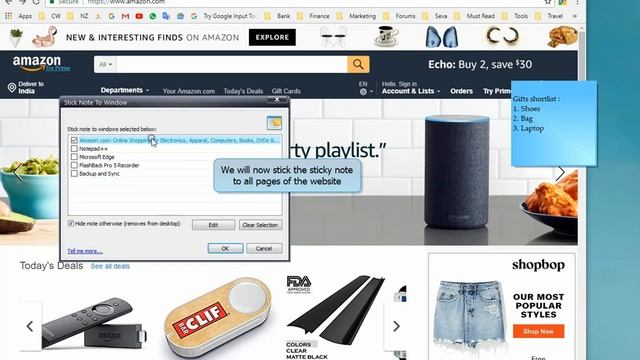
Task: Open the Fire TV Stick deal
Action: (95, 323)
